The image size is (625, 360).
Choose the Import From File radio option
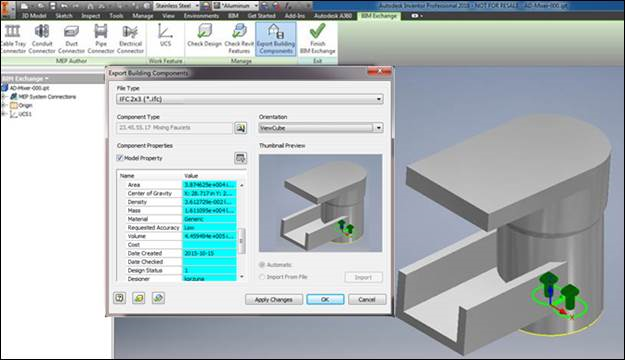[x=262, y=277]
